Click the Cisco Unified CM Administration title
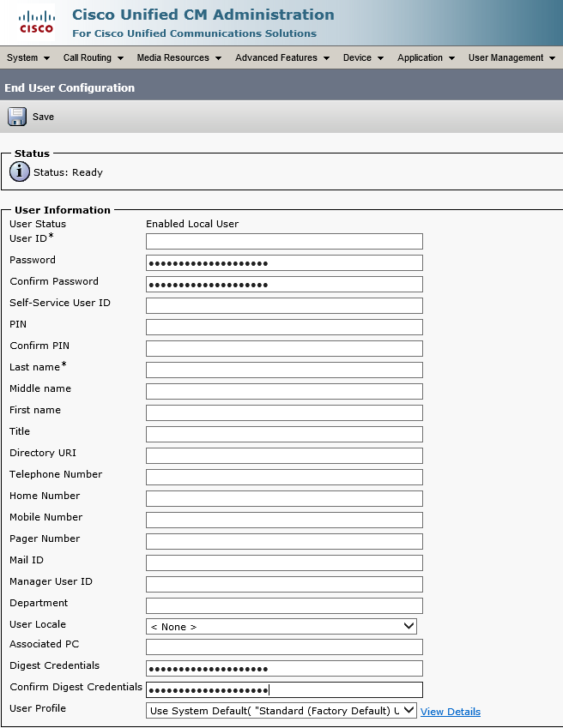Image resolution: width=563 pixels, height=728 pixels. tap(203, 15)
